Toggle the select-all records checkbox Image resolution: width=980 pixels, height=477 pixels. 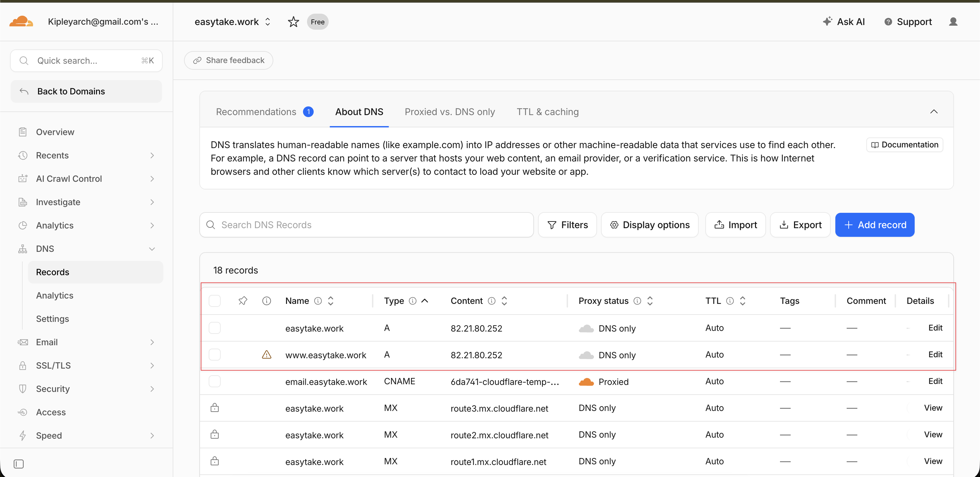pyautogui.click(x=215, y=301)
